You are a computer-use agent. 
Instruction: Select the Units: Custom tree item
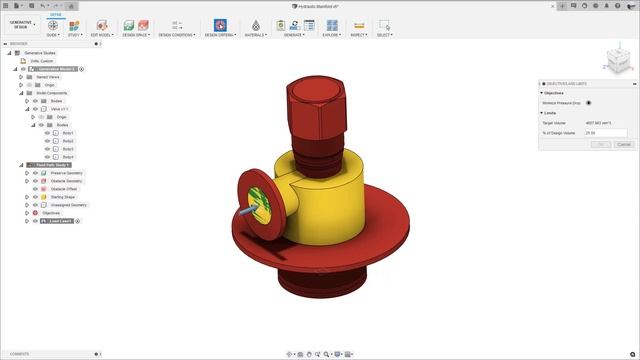pyautogui.click(x=42, y=61)
